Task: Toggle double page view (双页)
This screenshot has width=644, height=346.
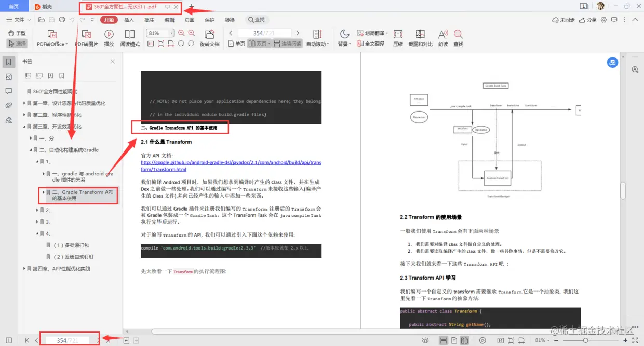Action: (259, 44)
